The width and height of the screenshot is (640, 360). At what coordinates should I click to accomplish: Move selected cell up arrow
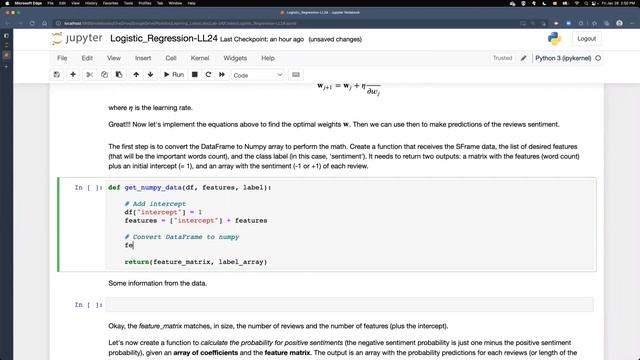point(136,75)
